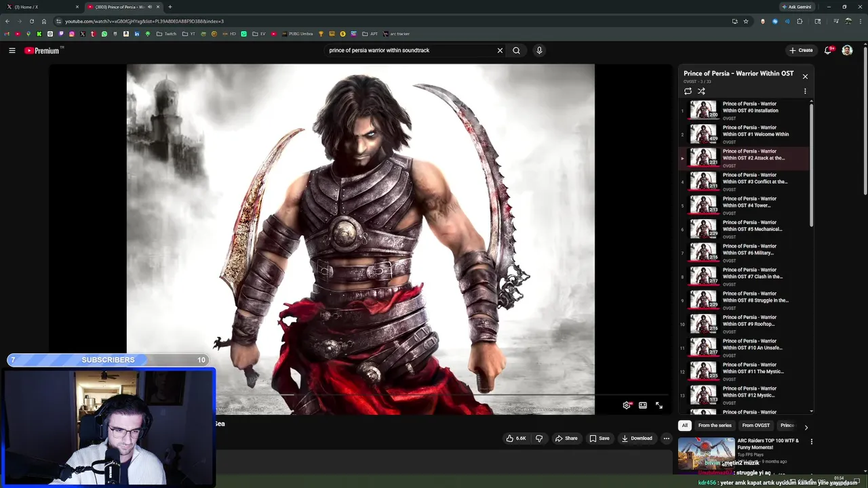This screenshot has height=488, width=868.
Task: Dislike the video
Action: click(539, 439)
